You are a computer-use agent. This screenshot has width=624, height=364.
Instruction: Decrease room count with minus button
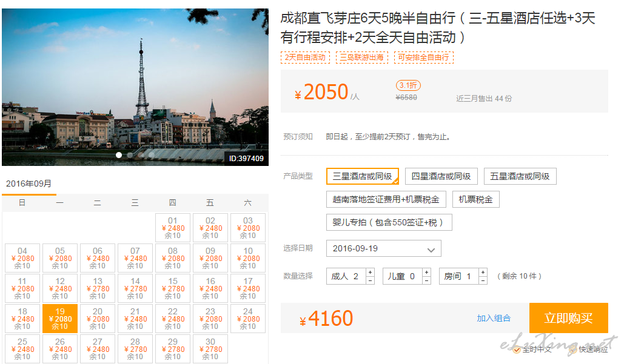(x=483, y=280)
